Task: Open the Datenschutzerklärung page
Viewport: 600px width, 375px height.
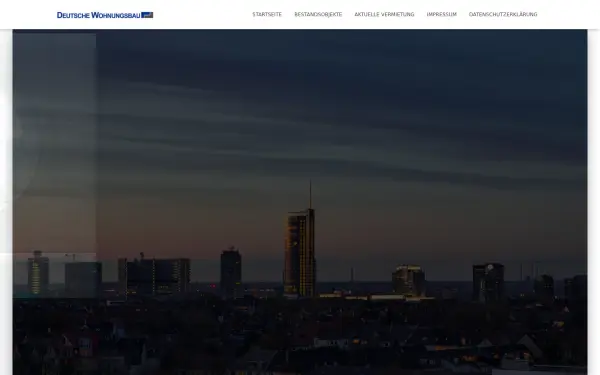Action: pos(503,14)
